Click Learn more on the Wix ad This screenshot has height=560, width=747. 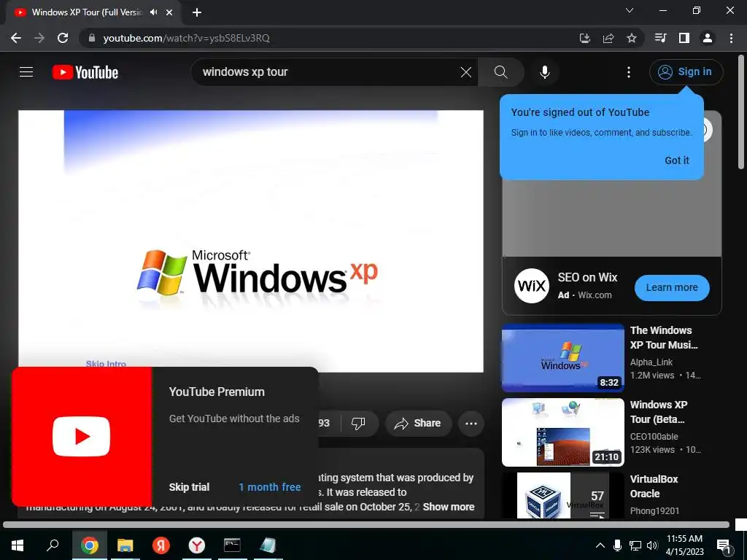(x=672, y=287)
